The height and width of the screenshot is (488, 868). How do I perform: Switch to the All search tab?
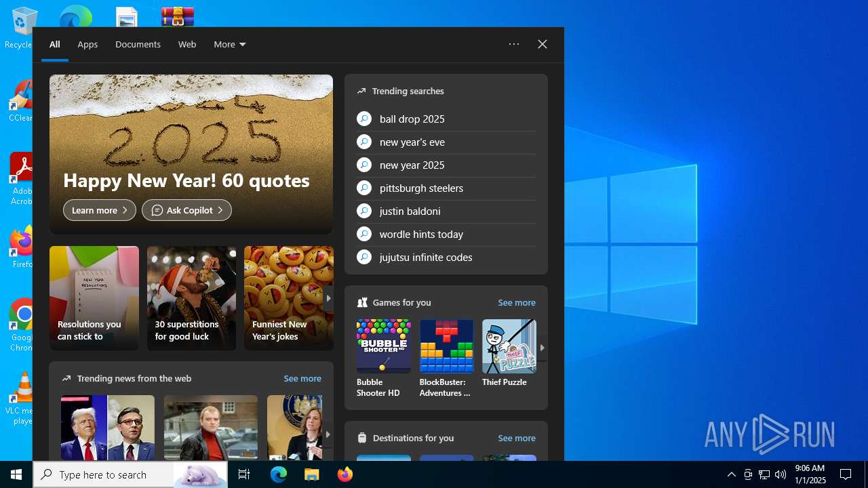point(55,44)
